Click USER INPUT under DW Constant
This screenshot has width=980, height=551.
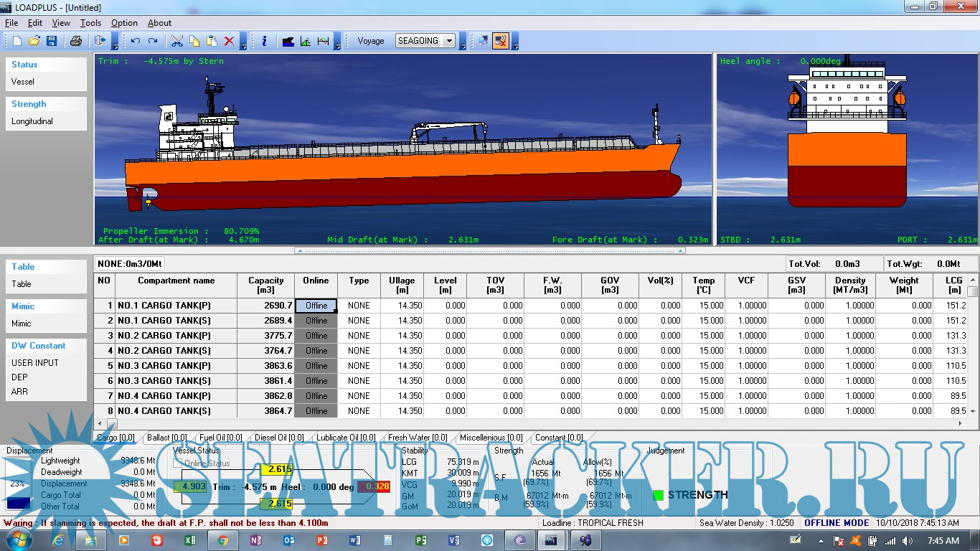[x=35, y=363]
